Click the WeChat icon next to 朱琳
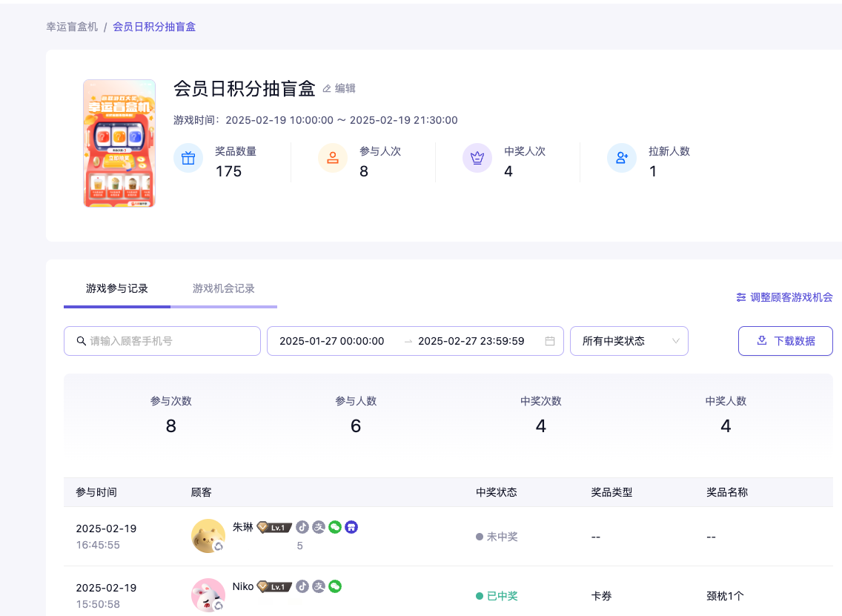 click(335, 527)
